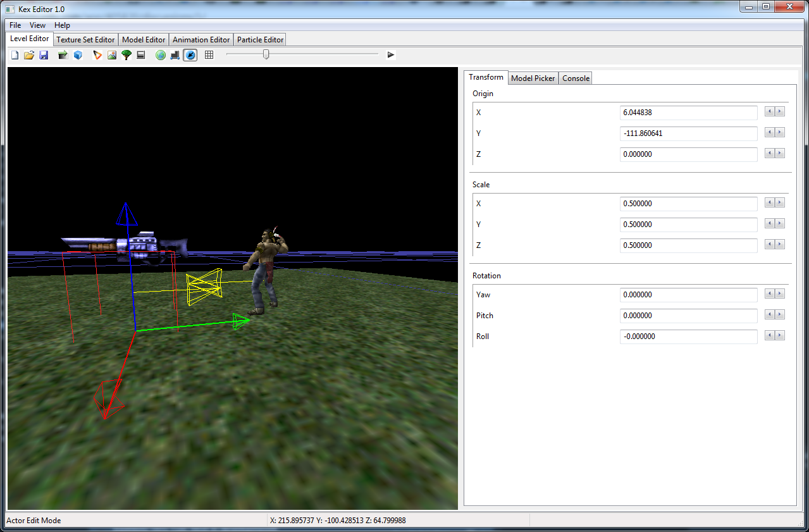This screenshot has width=809, height=532.
Task: Open the Console tab
Action: 576,78
